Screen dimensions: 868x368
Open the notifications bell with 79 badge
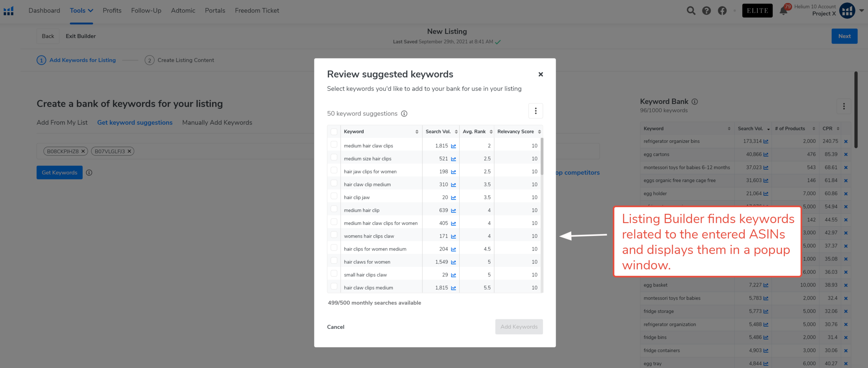[x=784, y=11]
